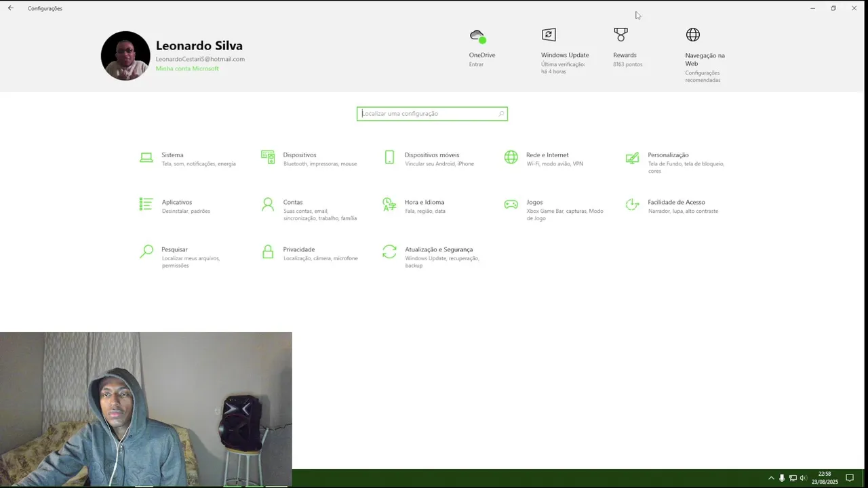
Task: Click the Hora e Idioma label
Action: (425, 202)
